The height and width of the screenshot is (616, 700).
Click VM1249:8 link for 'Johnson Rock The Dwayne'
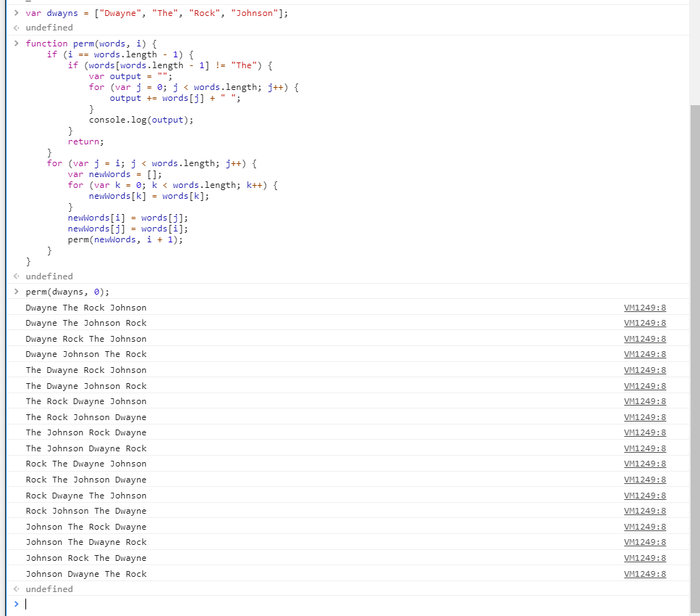click(x=645, y=558)
